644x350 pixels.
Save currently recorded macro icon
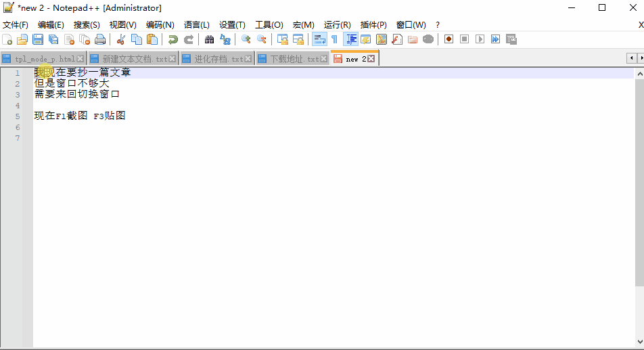click(511, 39)
